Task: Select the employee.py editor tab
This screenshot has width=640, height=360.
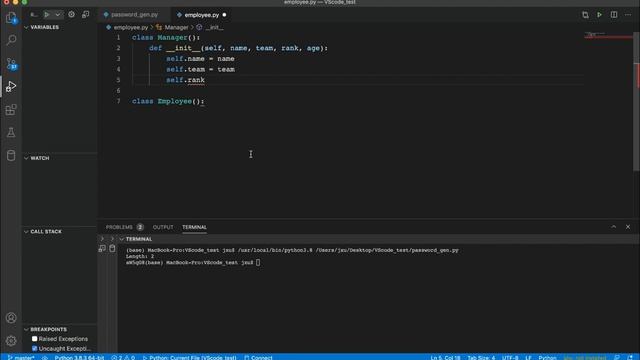Action: point(202,15)
